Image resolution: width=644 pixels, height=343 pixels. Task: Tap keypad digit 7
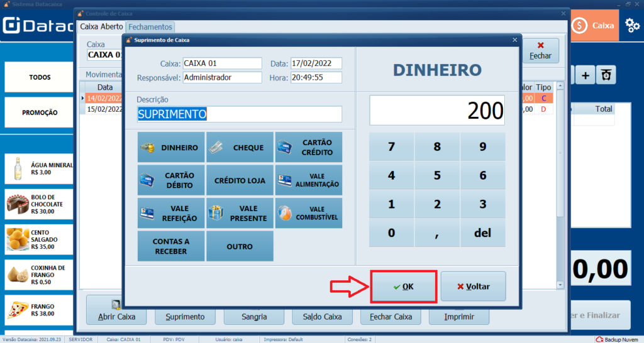(391, 146)
